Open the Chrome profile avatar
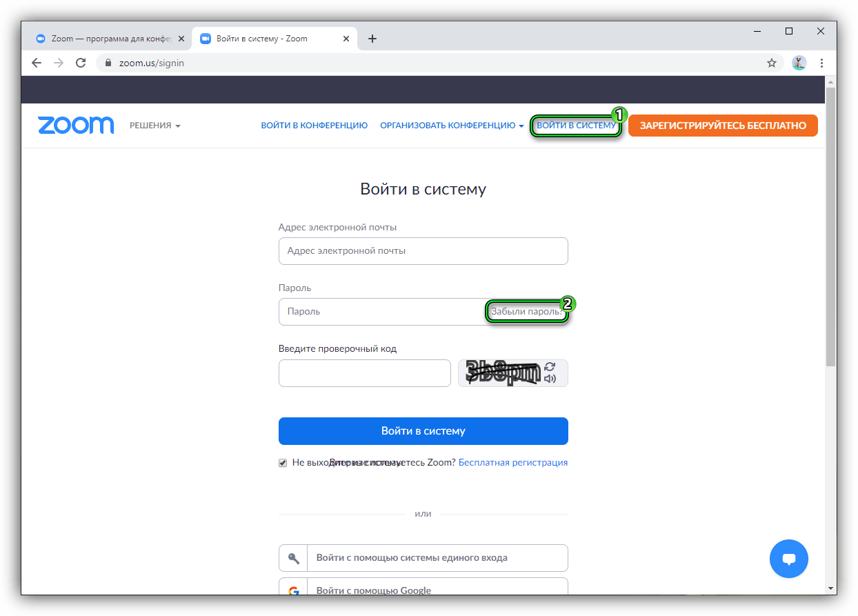858x616 pixels. pyautogui.click(x=799, y=63)
